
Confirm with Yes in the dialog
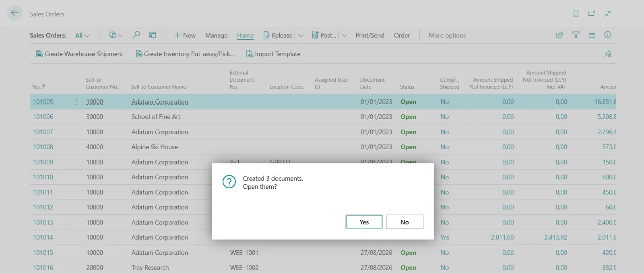[364, 222]
